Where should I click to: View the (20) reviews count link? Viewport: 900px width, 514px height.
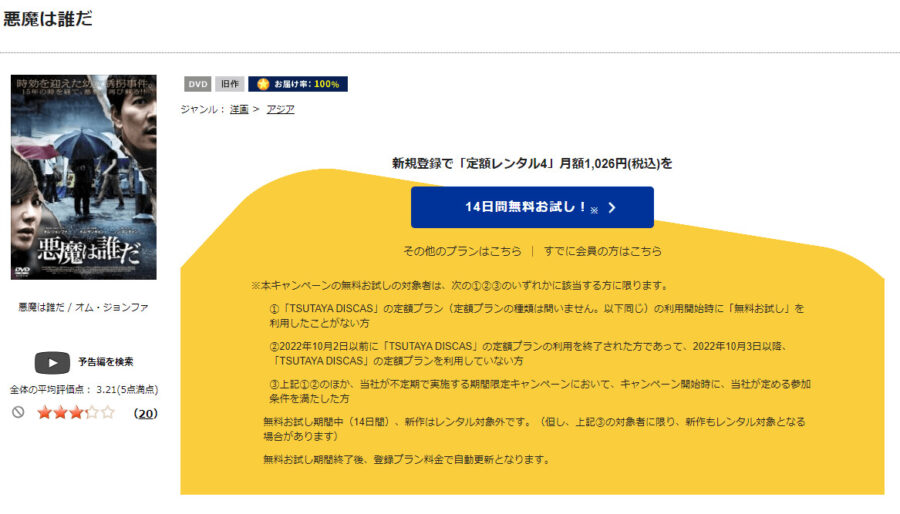[145, 412]
